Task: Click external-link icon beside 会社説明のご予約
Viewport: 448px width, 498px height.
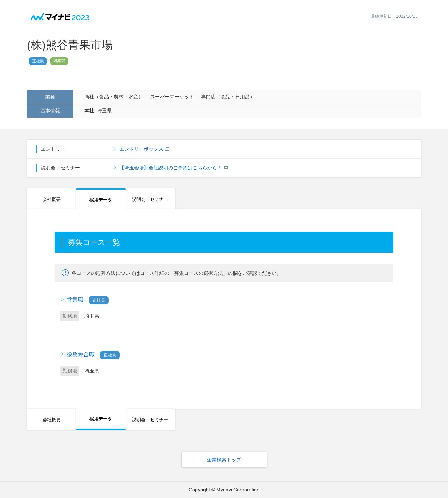Action: click(226, 168)
